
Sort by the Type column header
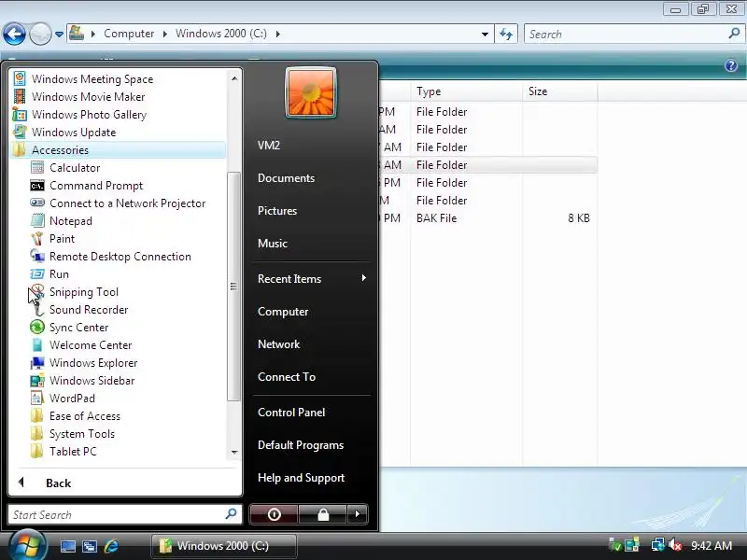(465, 91)
